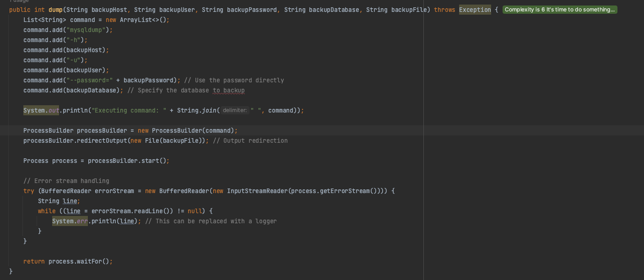Click "File" in the new File(backupFile) expression

[152, 140]
